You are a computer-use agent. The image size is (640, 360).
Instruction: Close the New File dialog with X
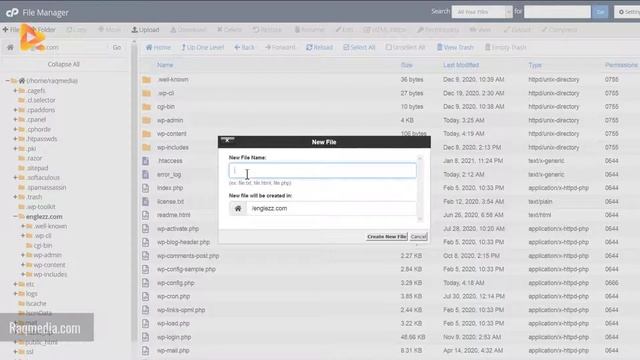pos(227,140)
